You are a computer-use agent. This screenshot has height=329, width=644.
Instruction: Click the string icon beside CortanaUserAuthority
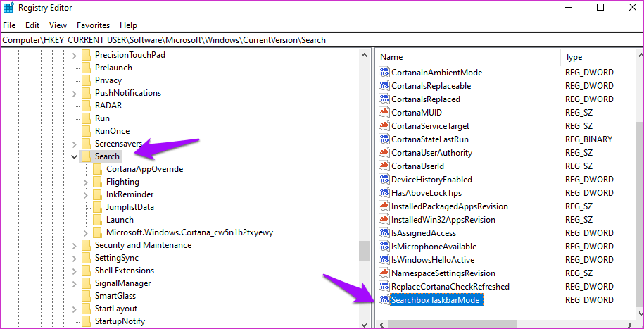point(384,153)
